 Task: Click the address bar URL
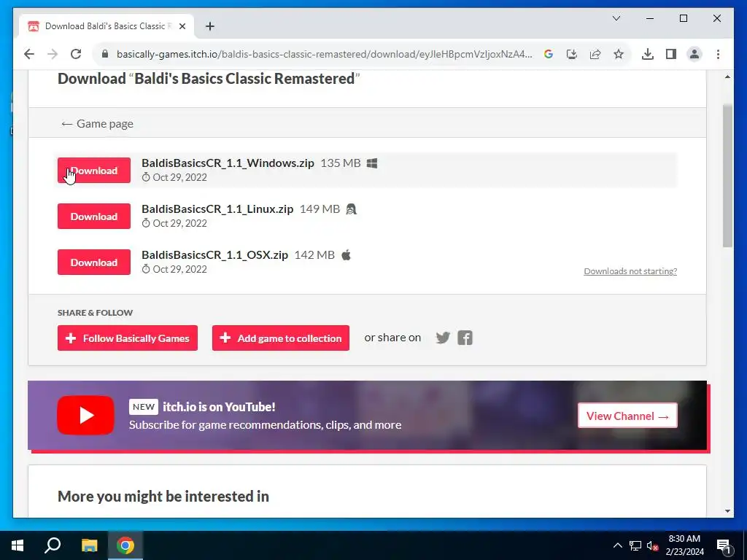coord(324,54)
